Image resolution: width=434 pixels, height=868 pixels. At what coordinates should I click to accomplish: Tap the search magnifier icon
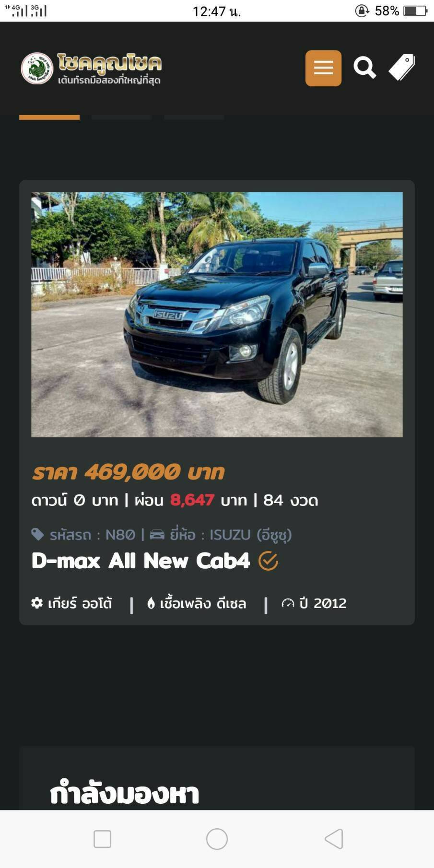point(364,68)
